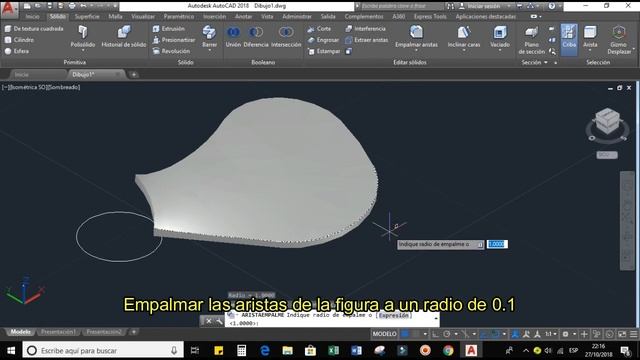The height and width of the screenshot is (360, 640).
Task: Expand the Gizmo Desplazar dropdown
Action: [x=633, y=49]
